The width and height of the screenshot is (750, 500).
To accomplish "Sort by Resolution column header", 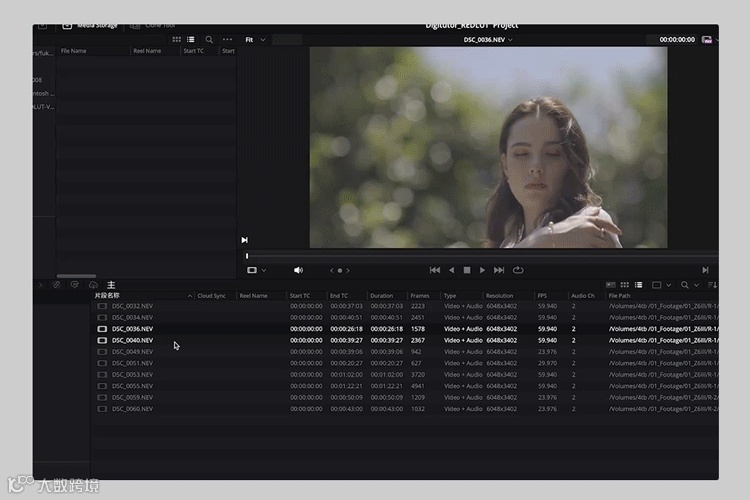I will pyautogui.click(x=499, y=296).
